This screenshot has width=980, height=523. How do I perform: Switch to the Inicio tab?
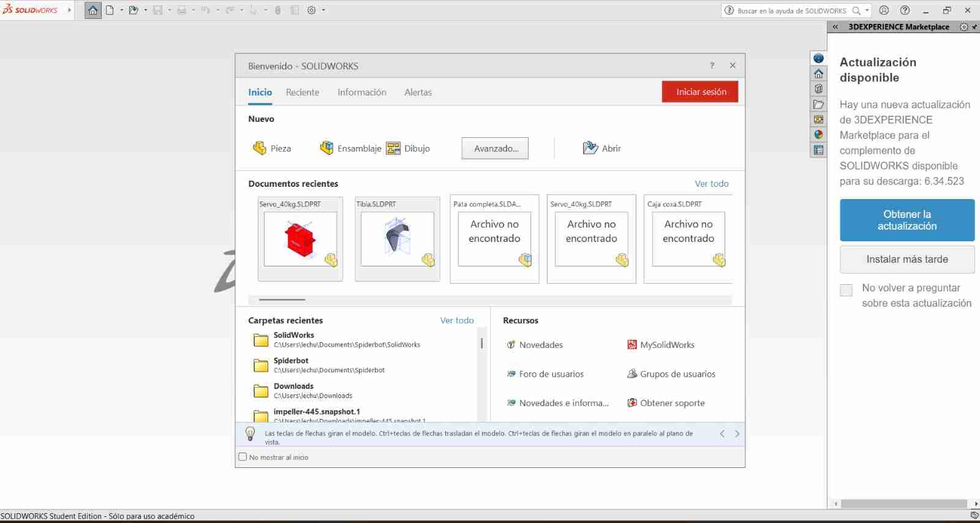(260, 92)
